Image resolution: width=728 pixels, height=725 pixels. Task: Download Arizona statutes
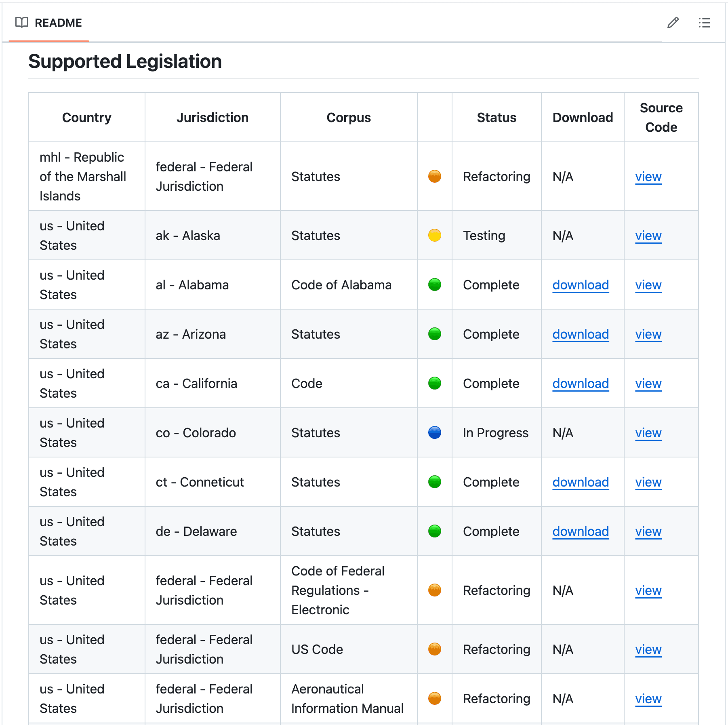click(x=581, y=334)
